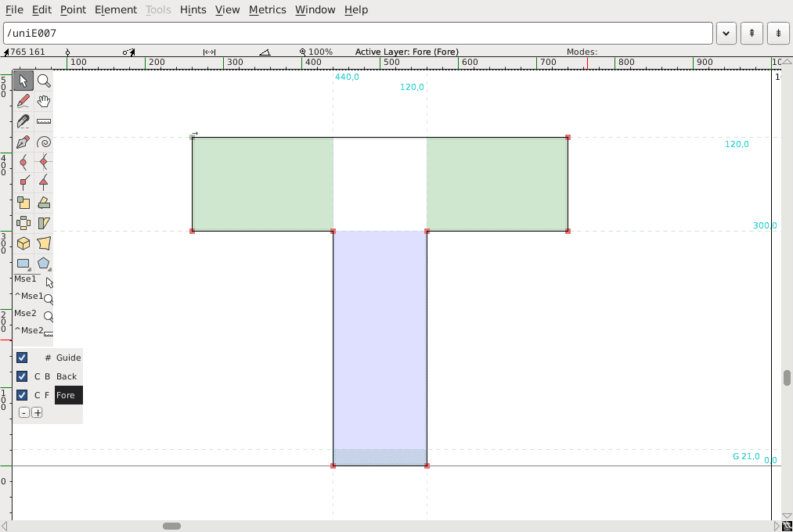Click the horizontal scrollbar left arrow

(5, 526)
